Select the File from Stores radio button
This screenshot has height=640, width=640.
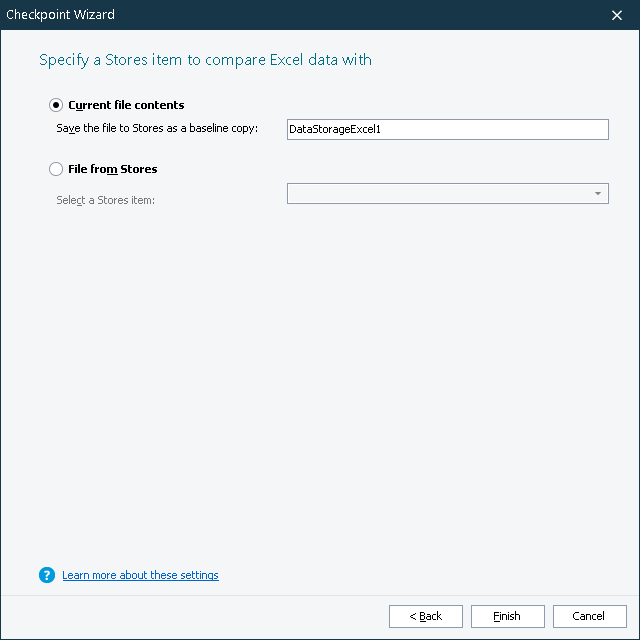(56, 169)
